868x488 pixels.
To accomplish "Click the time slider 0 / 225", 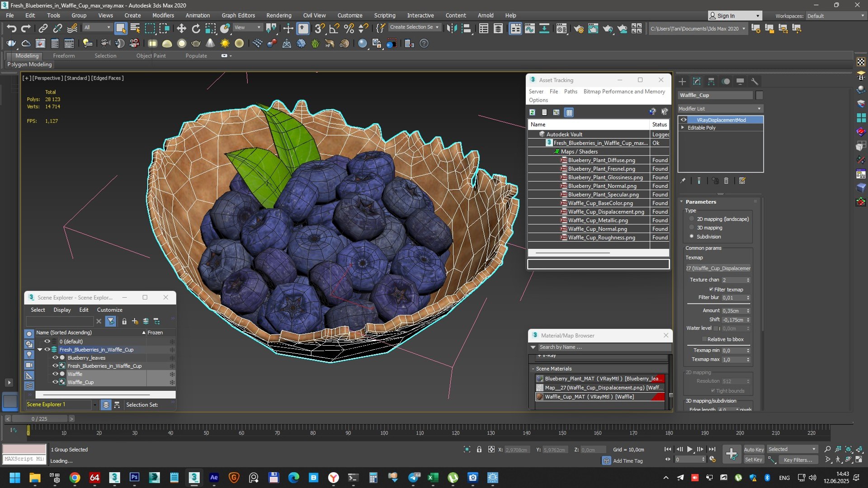I will click(39, 419).
